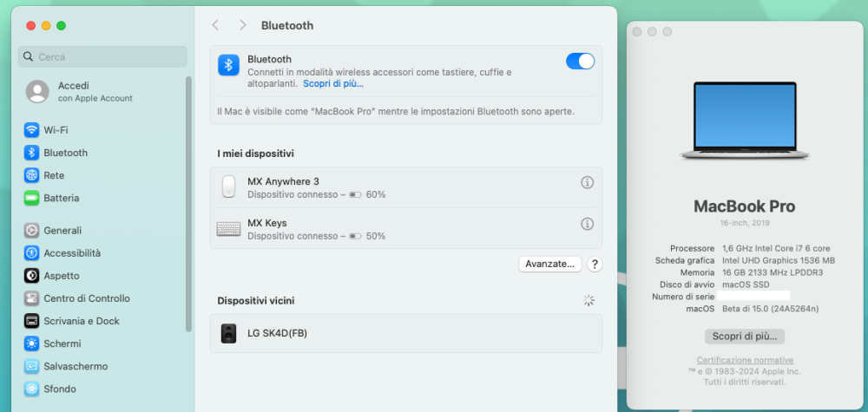Open Generali gear icon
868x412 pixels.
coord(31,231)
